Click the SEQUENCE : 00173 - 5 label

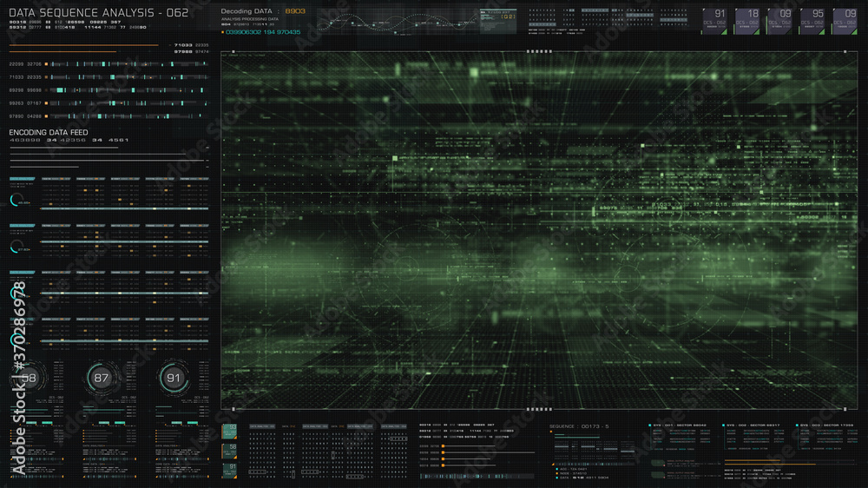(578, 426)
